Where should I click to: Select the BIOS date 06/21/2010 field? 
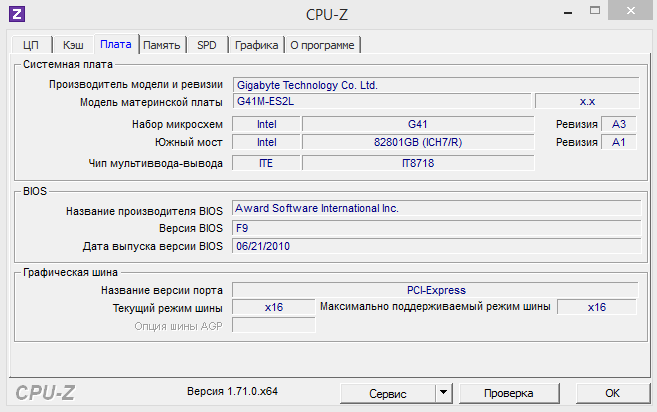(435, 245)
